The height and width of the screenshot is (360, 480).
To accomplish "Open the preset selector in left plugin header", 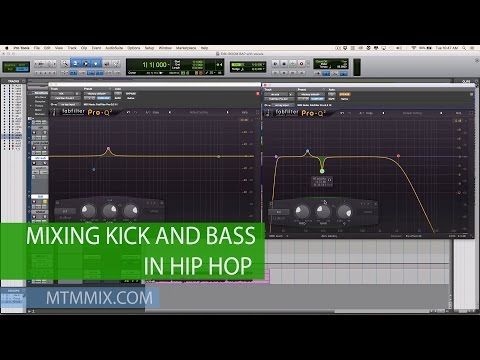I will pyautogui.click(x=97, y=94).
